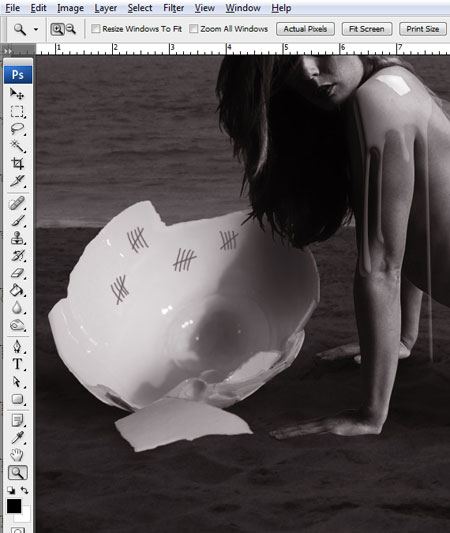The height and width of the screenshot is (533, 450).
Task: Open the Edit menu
Action: point(38,8)
